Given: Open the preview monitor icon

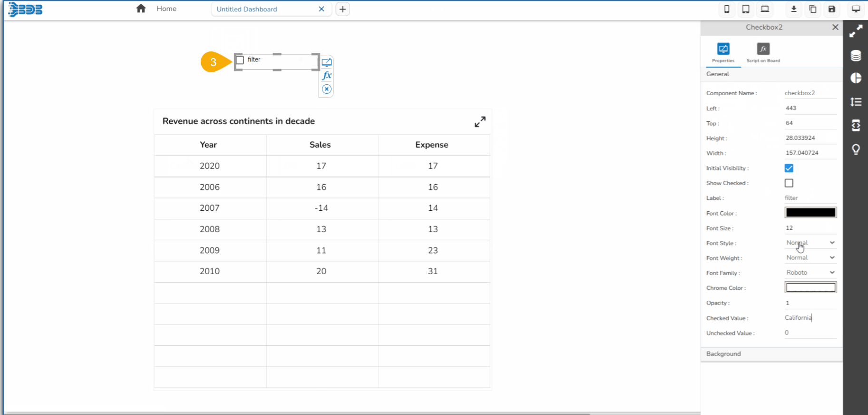Looking at the screenshot, I should pos(856,9).
